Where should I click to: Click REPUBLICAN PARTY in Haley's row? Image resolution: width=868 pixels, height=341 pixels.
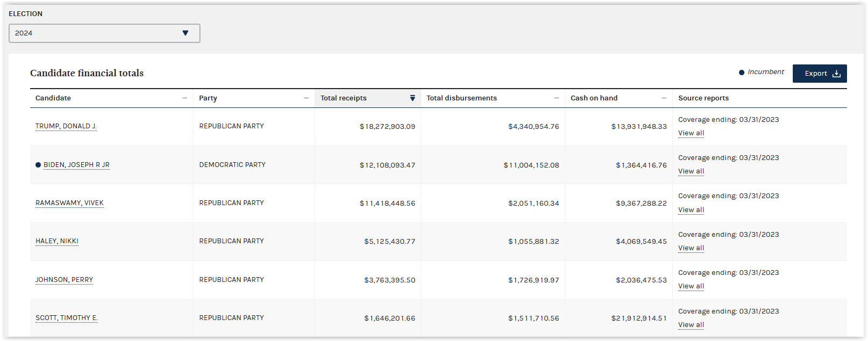click(232, 241)
